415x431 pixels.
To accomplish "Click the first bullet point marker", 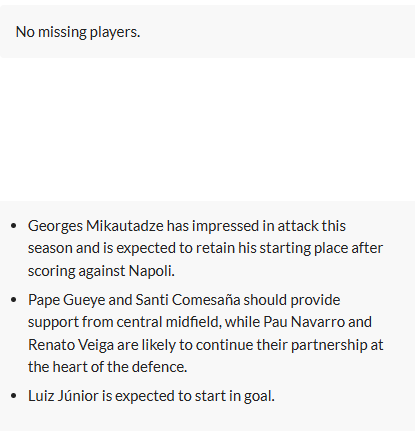I will (x=14, y=226).
